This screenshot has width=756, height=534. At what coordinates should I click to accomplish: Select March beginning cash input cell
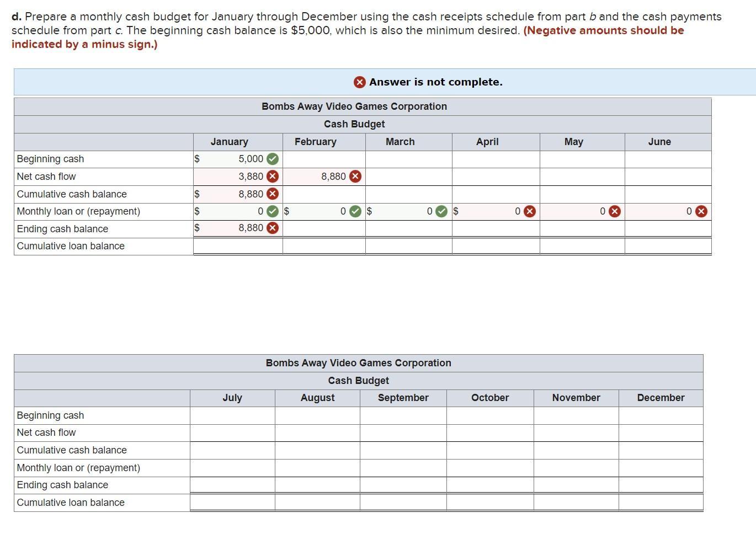pyautogui.click(x=409, y=159)
